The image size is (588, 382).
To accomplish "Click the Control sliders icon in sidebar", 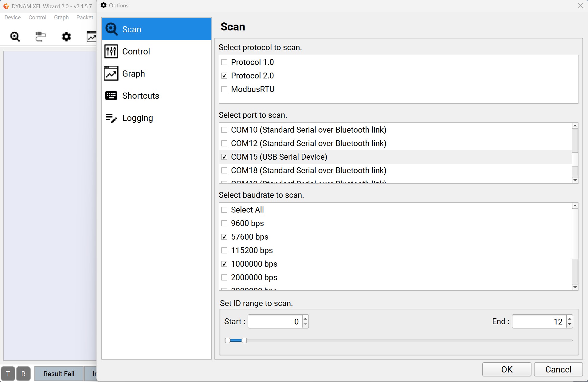I will [111, 51].
